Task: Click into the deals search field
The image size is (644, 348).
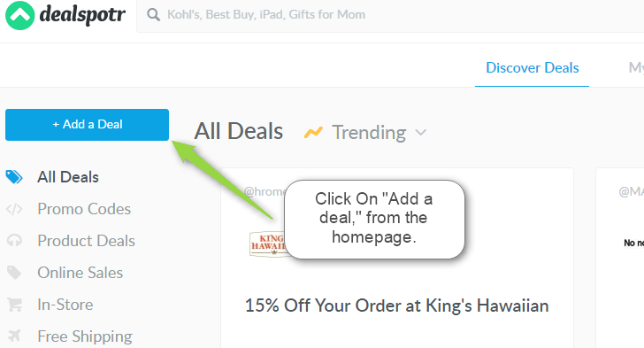Action: [x=390, y=16]
